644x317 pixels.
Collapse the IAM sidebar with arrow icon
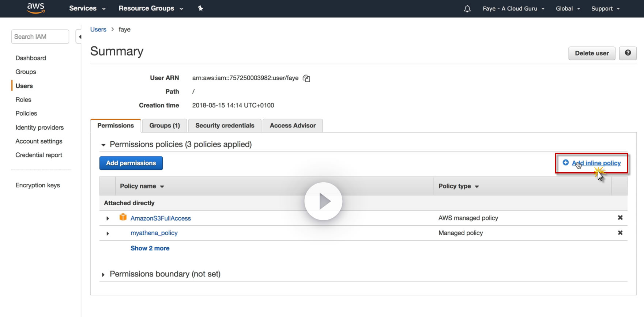click(80, 37)
